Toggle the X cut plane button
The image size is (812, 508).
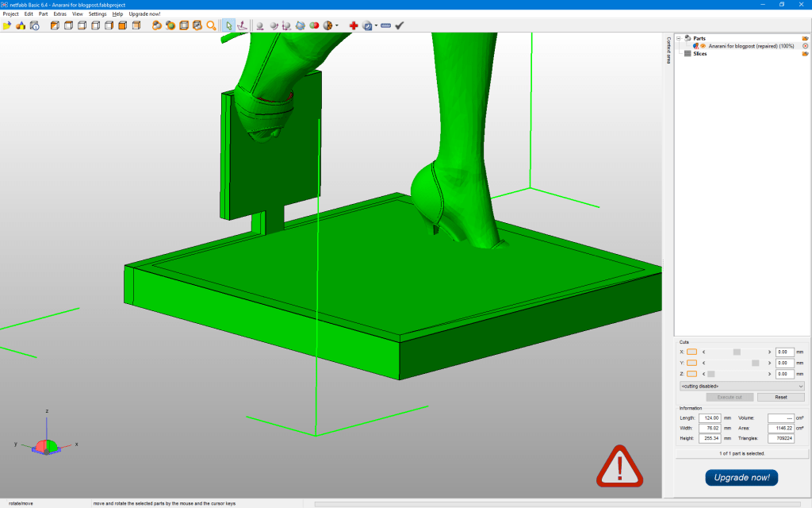click(691, 352)
